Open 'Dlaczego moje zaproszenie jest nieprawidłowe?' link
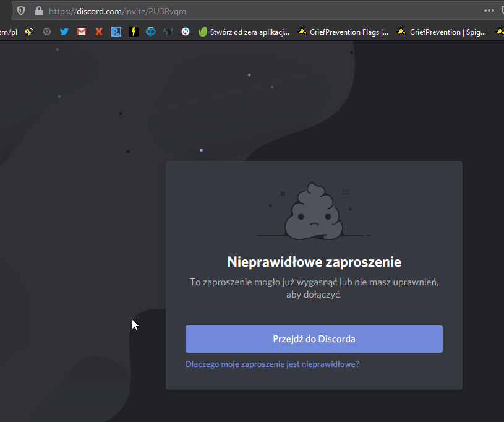The width and height of the screenshot is (504, 422). pos(272,364)
